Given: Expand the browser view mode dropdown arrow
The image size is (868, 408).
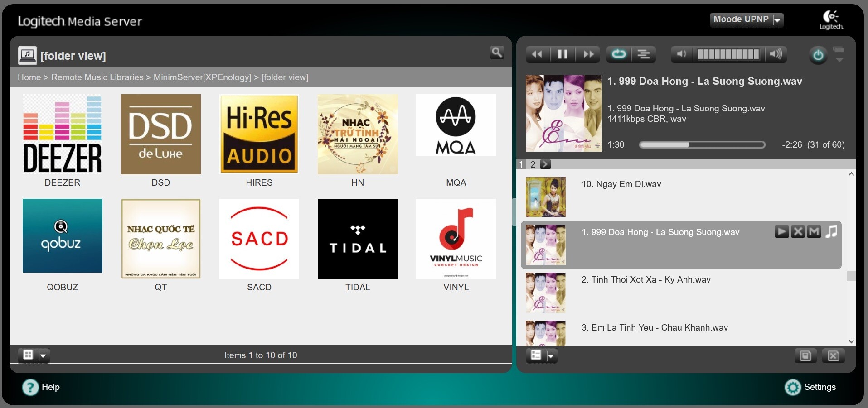Looking at the screenshot, I should (44, 356).
